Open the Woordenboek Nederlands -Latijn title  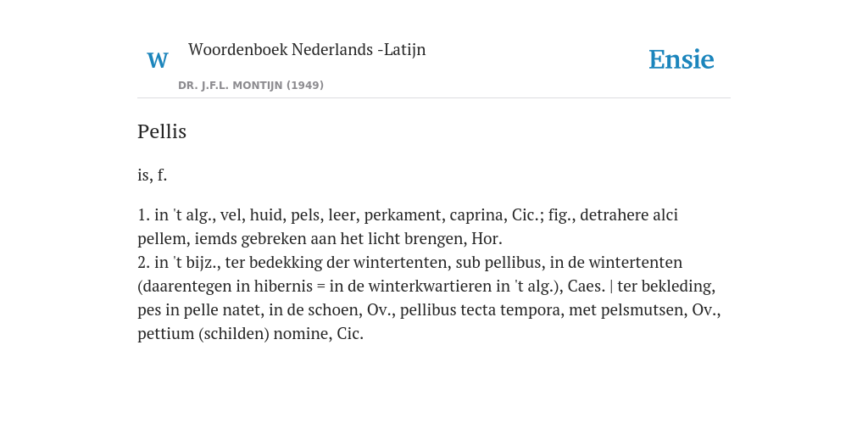tap(307, 49)
